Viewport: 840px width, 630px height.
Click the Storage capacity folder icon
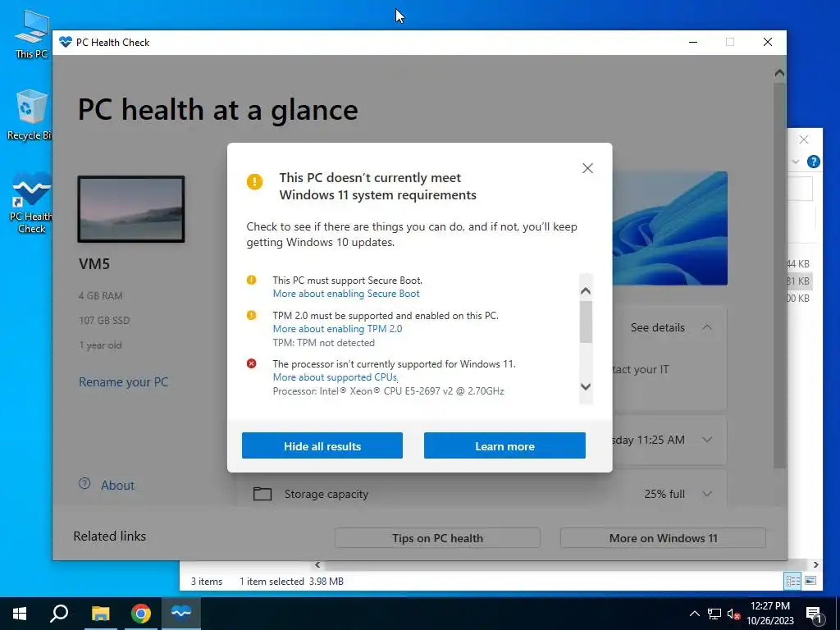[x=262, y=494]
